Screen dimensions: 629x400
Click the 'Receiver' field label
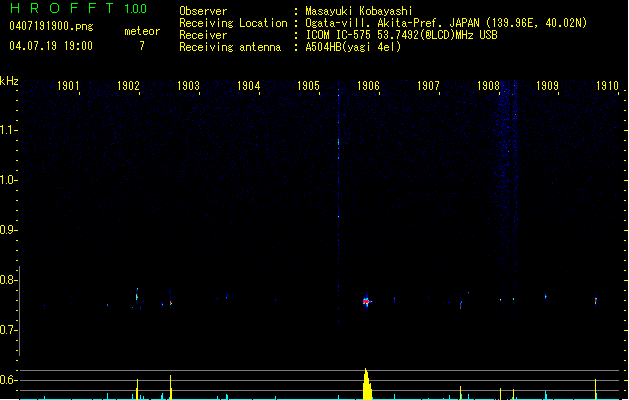click(x=203, y=35)
